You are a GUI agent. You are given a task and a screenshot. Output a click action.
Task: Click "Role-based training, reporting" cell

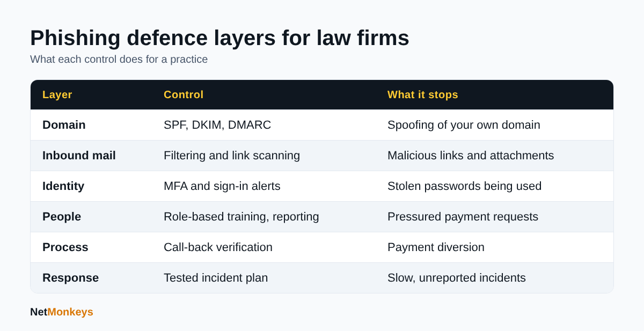[x=241, y=217]
